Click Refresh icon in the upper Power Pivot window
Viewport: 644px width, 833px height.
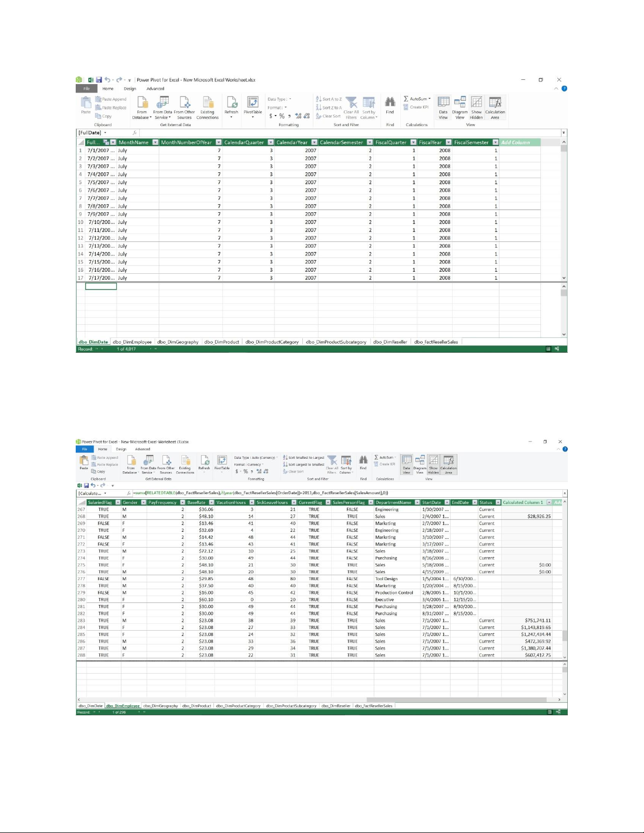tap(231, 104)
